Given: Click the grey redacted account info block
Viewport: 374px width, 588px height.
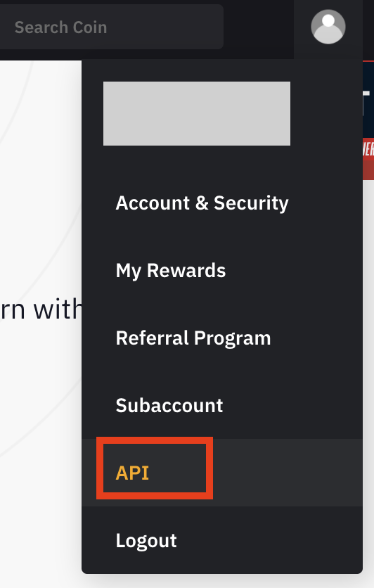Looking at the screenshot, I should click(x=197, y=113).
